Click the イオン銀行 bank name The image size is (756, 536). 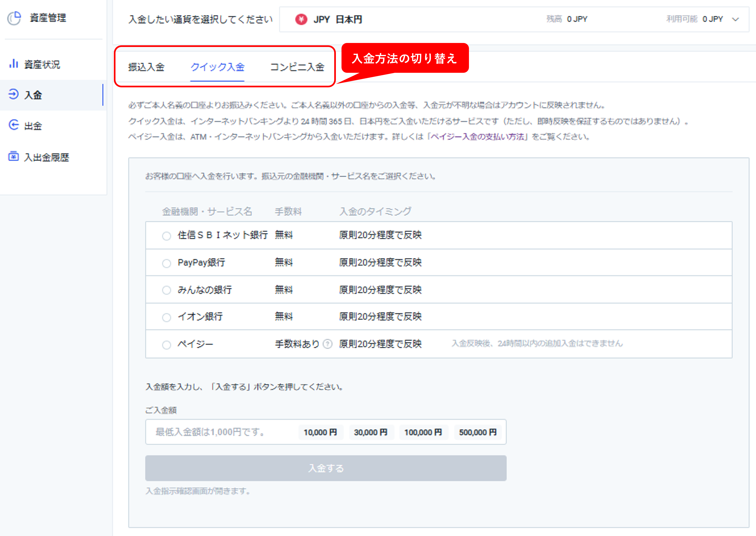[x=200, y=316]
